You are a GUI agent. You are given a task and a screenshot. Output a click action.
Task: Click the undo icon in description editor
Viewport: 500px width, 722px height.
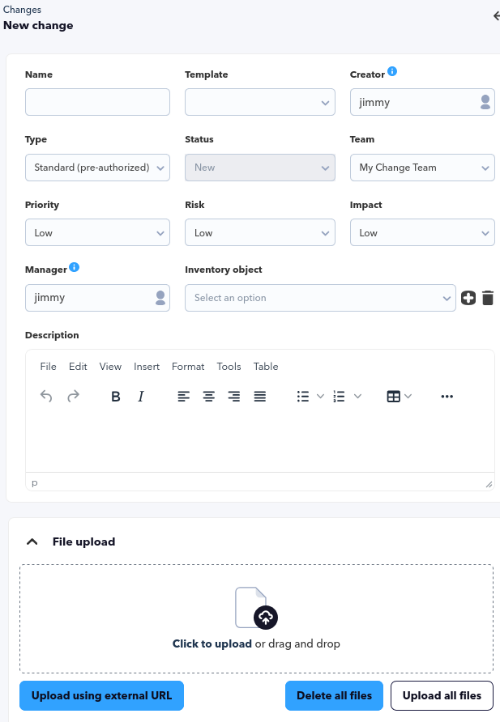point(46,396)
